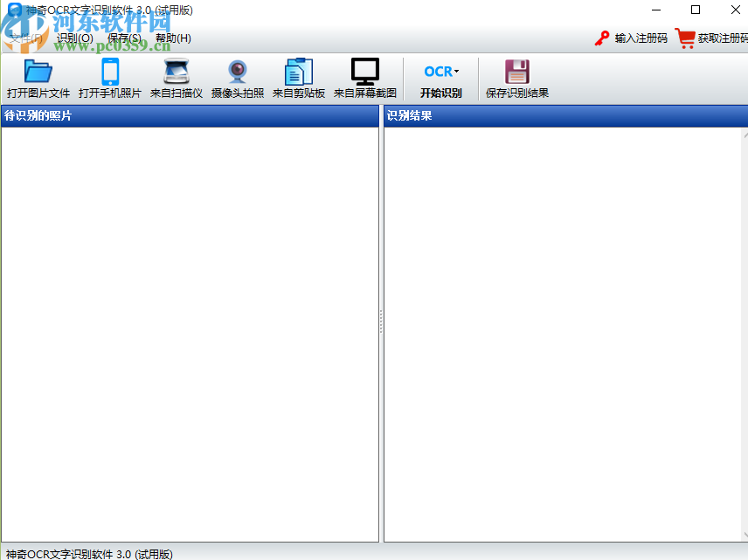Close the application window

(x=735, y=10)
